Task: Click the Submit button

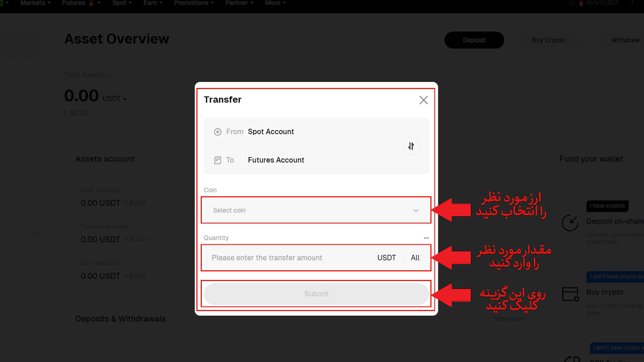Action: click(316, 294)
